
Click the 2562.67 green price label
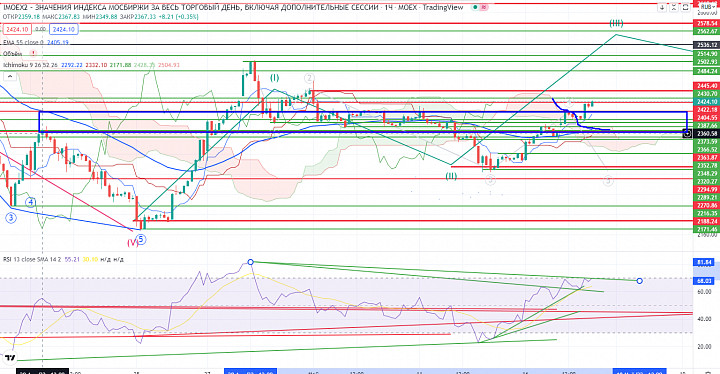707,31
